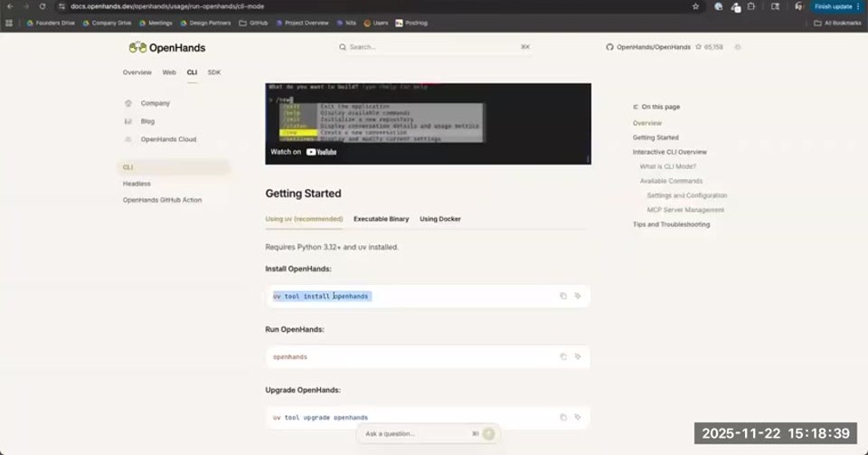This screenshot has height=455, width=868.
Task: Click the Finish update button
Action: point(833,6)
